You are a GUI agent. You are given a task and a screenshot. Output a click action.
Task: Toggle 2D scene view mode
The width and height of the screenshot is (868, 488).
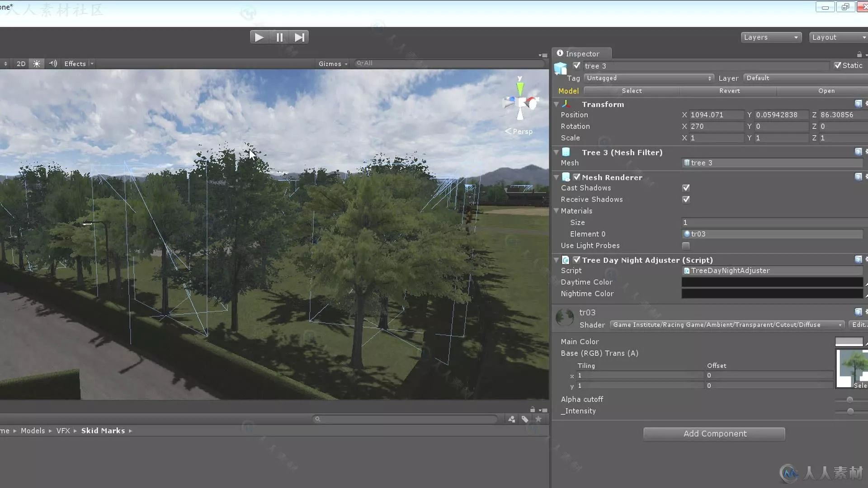click(x=21, y=64)
